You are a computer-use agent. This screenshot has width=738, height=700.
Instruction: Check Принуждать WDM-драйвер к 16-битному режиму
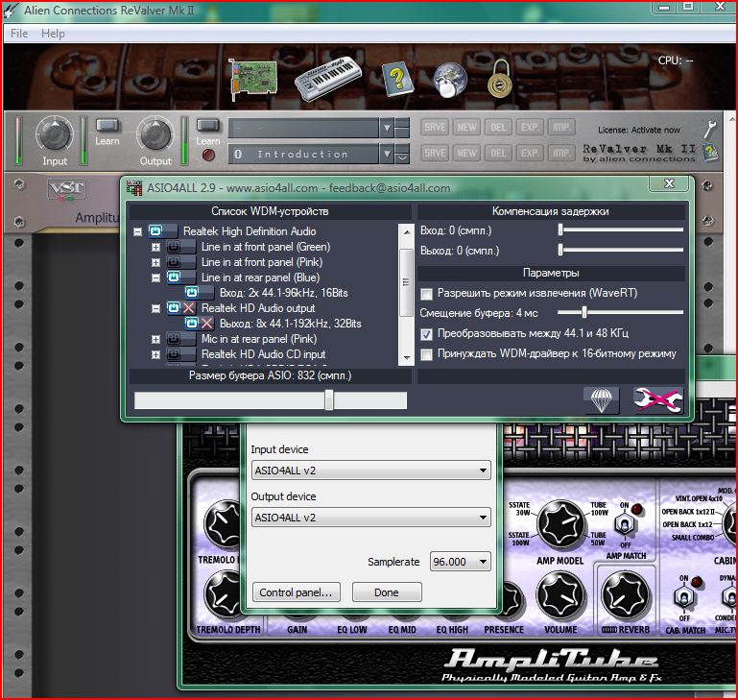click(426, 354)
